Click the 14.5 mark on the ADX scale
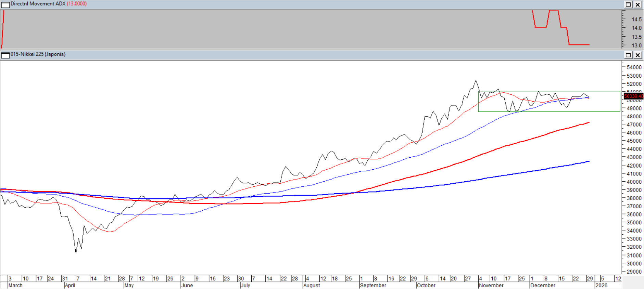 click(636, 19)
